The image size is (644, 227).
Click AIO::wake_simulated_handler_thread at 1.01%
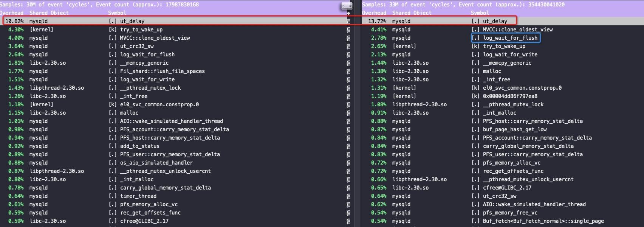172,121
